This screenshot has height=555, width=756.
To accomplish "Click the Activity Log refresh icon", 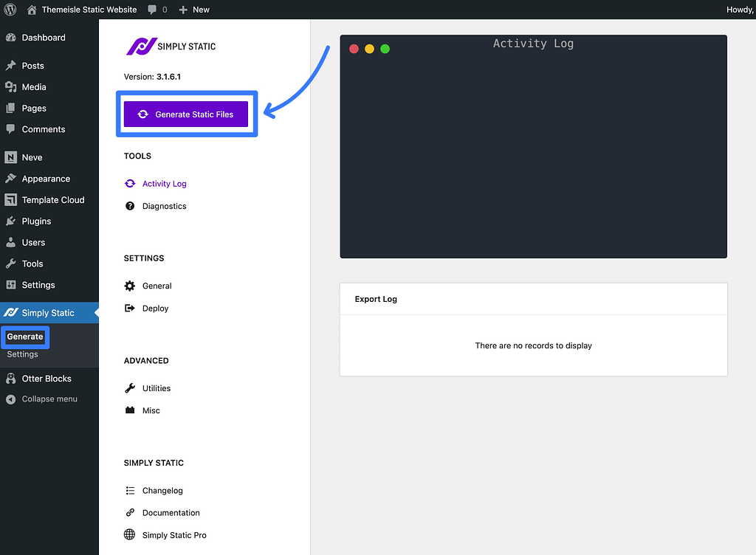I will (x=129, y=183).
